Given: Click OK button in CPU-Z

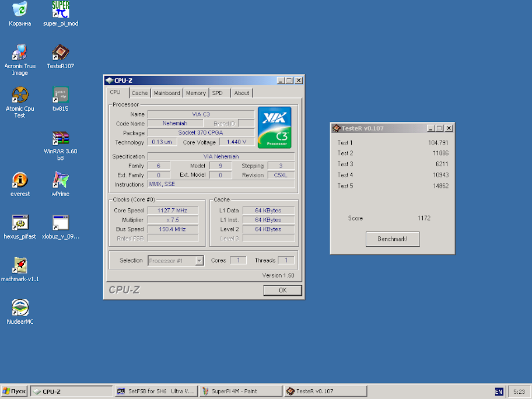Looking at the screenshot, I should pos(282,290).
